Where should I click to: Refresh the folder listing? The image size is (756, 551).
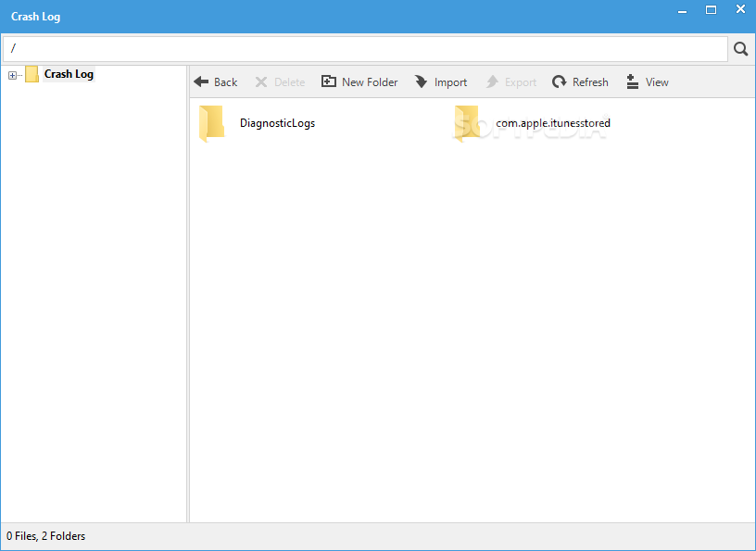[580, 82]
